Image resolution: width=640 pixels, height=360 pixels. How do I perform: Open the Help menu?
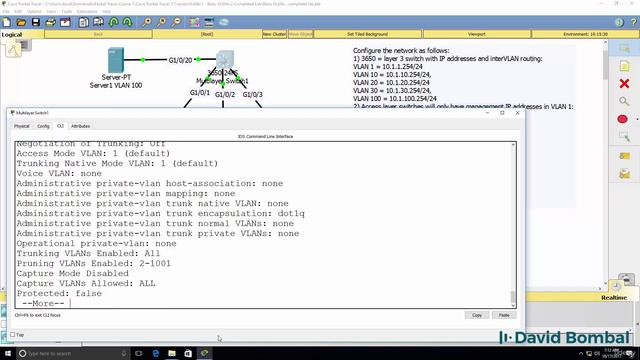click(x=106, y=11)
